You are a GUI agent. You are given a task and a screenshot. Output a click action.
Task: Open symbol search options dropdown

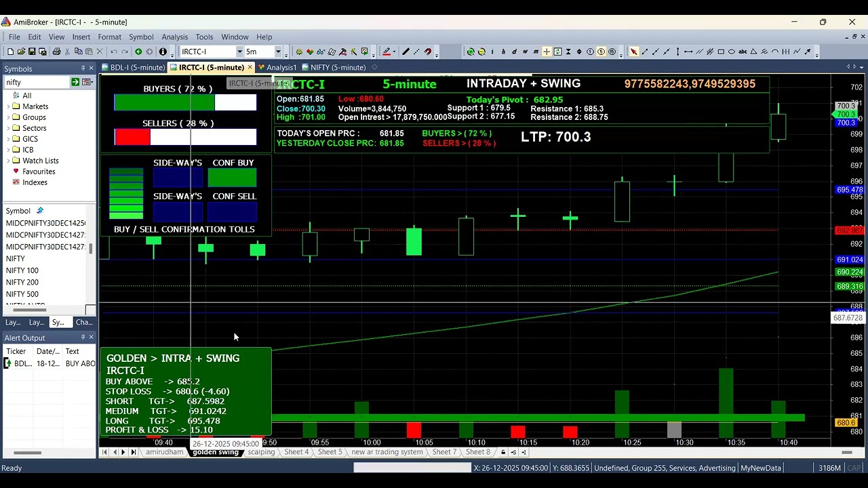coord(87,82)
